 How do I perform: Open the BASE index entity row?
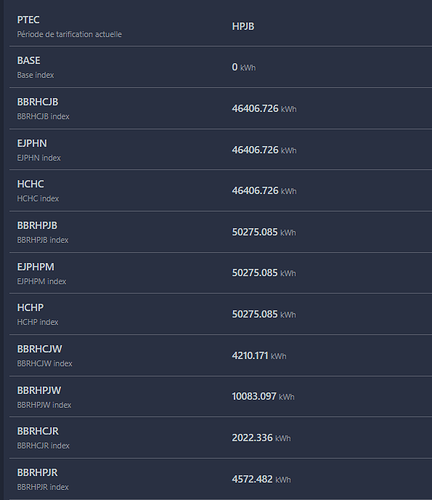221,67
